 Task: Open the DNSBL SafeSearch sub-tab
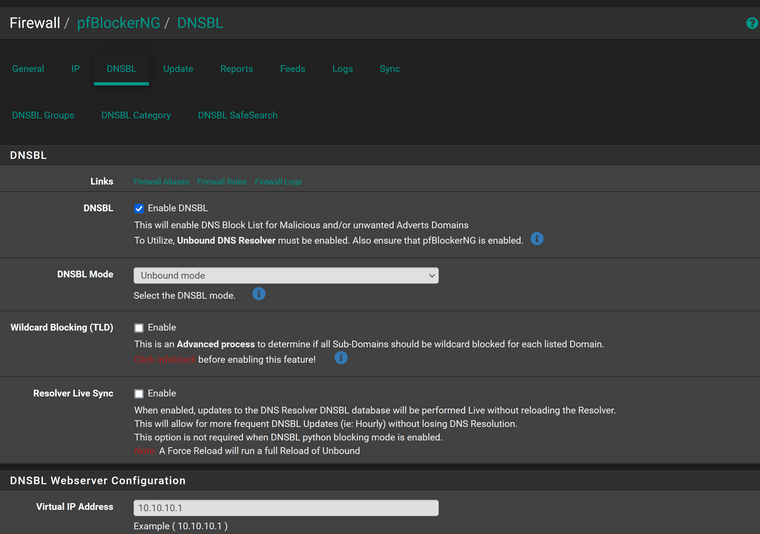238,115
